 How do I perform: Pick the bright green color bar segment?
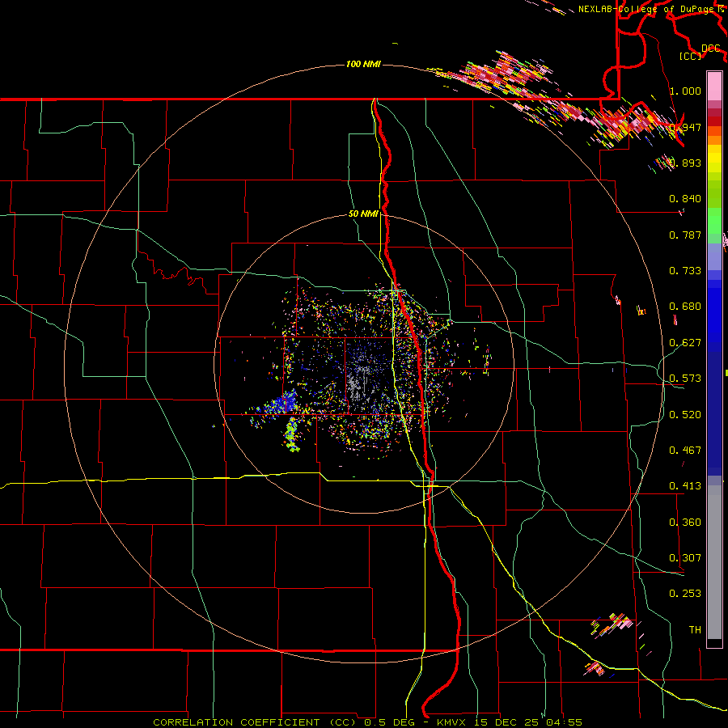[x=714, y=221]
